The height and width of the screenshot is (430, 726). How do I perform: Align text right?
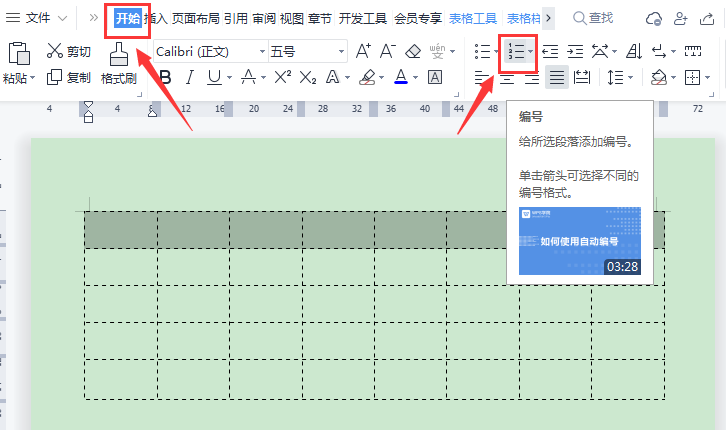point(532,77)
